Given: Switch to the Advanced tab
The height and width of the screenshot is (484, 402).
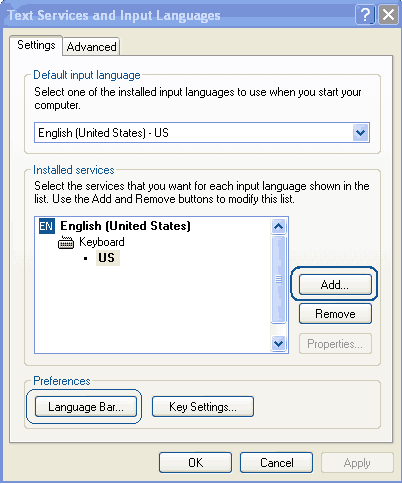Looking at the screenshot, I should (x=91, y=47).
